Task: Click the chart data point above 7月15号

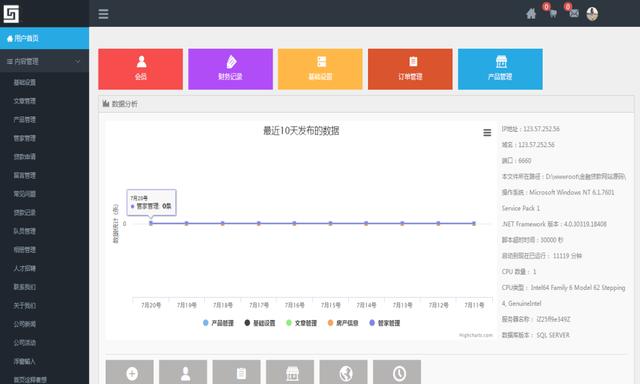Action: coord(330,223)
